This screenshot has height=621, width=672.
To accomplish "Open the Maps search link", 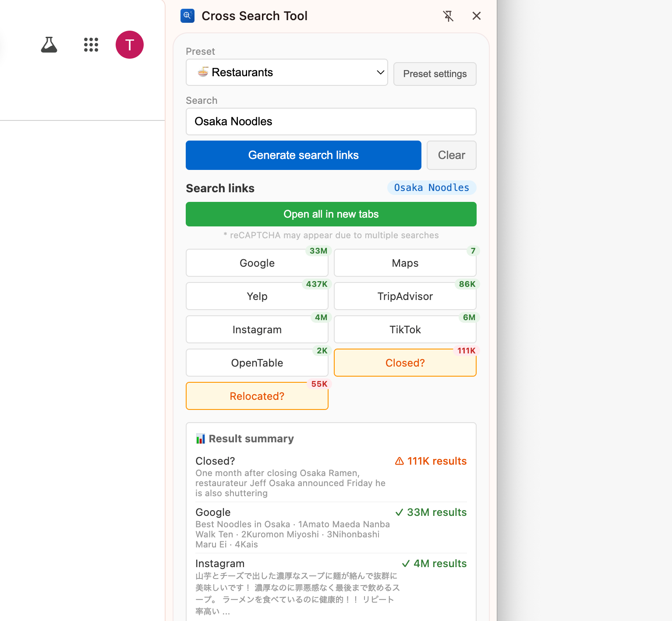I will pyautogui.click(x=405, y=263).
